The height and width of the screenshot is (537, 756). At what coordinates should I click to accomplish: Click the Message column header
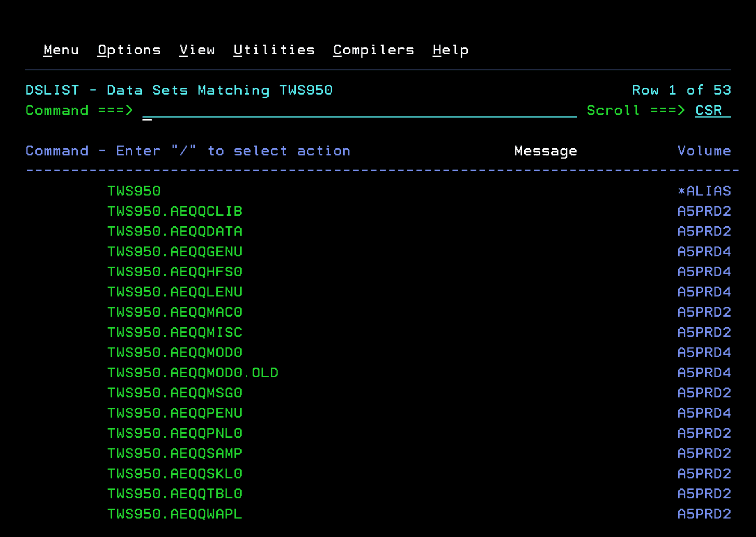[x=546, y=151]
